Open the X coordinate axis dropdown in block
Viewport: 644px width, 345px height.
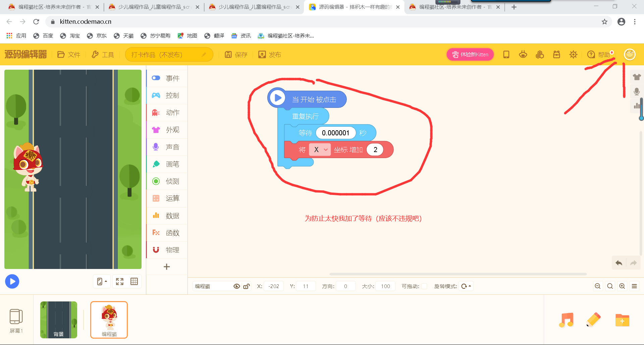point(320,150)
